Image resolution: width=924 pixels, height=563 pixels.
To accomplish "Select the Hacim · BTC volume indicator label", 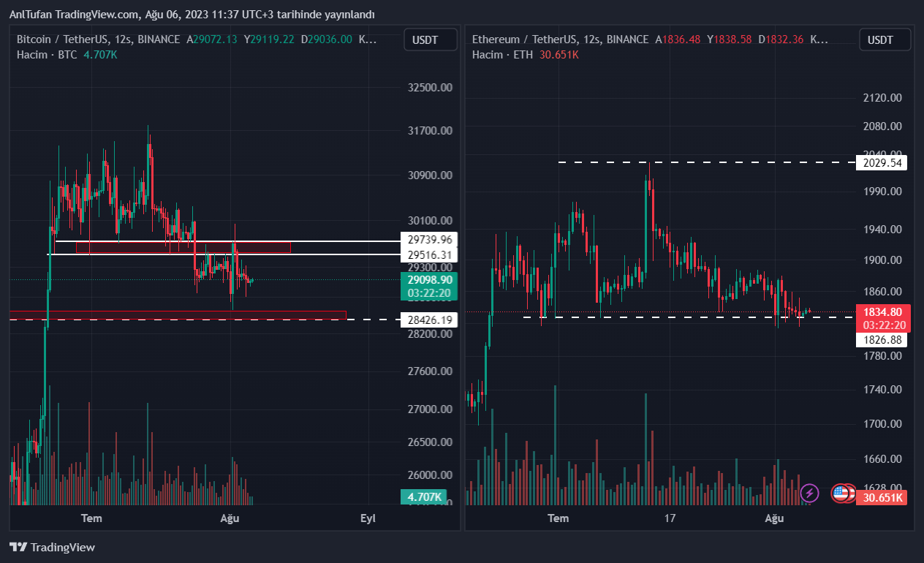I will (x=47, y=54).
